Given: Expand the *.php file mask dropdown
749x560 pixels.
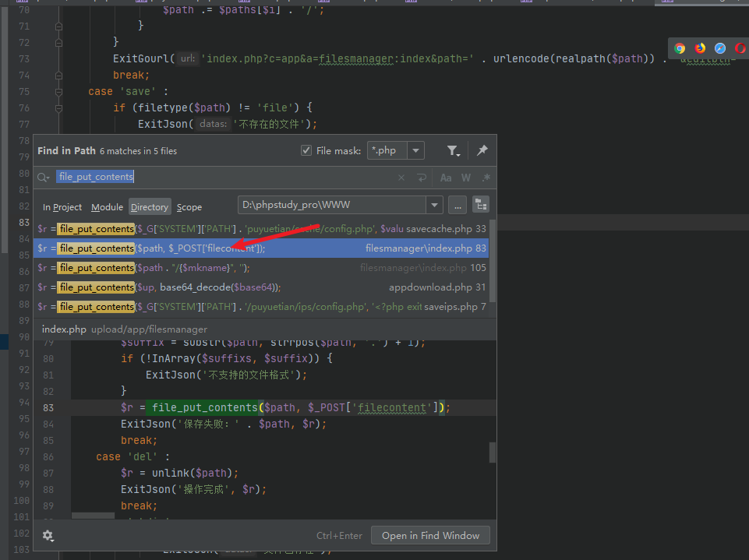Looking at the screenshot, I should coord(416,150).
